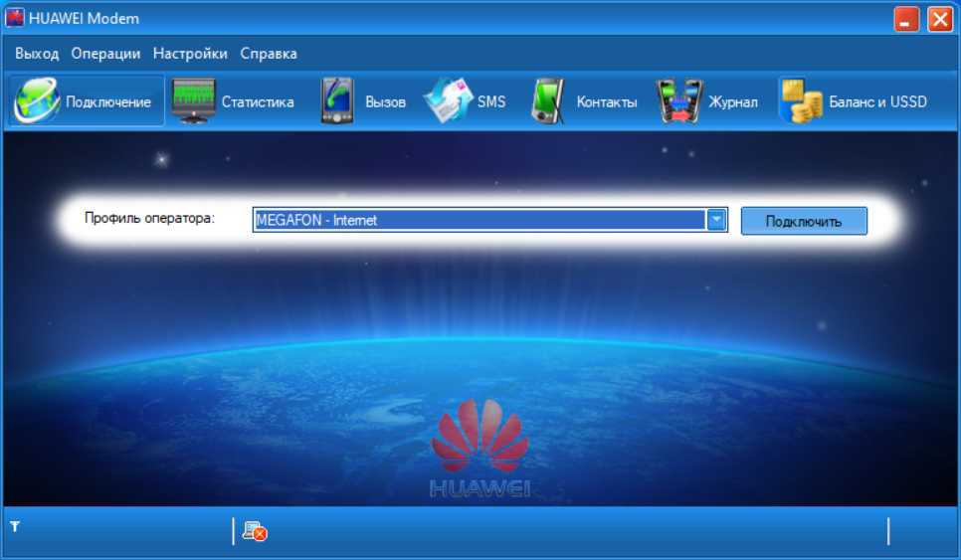The width and height of the screenshot is (961, 560).
Task: Open the Операции menu
Action: [x=105, y=54]
